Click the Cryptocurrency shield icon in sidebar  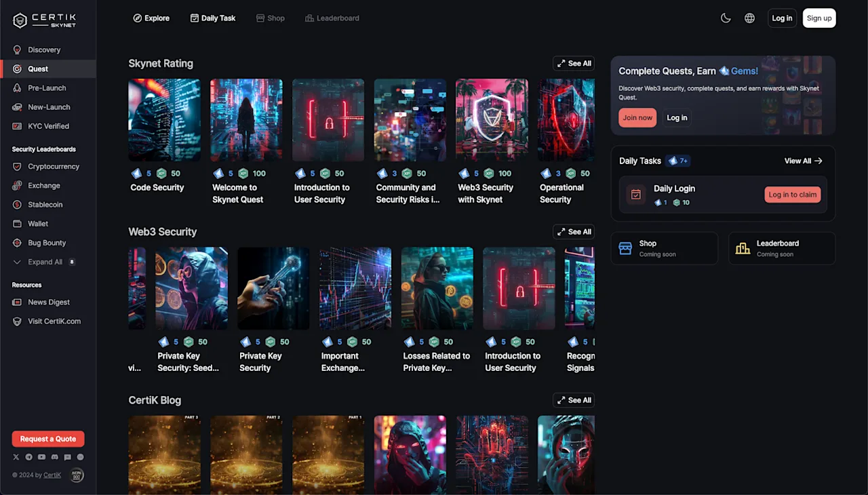pyautogui.click(x=17, y=167)
